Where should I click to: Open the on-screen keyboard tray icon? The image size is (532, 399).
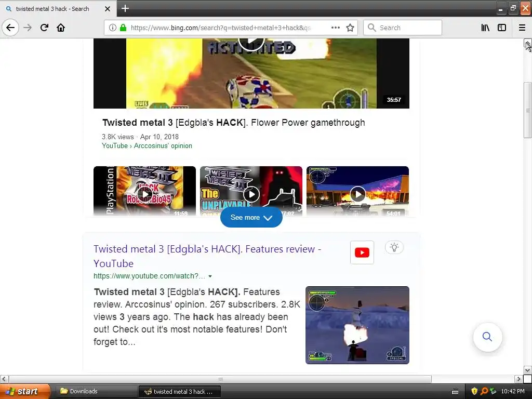(455, 392)
